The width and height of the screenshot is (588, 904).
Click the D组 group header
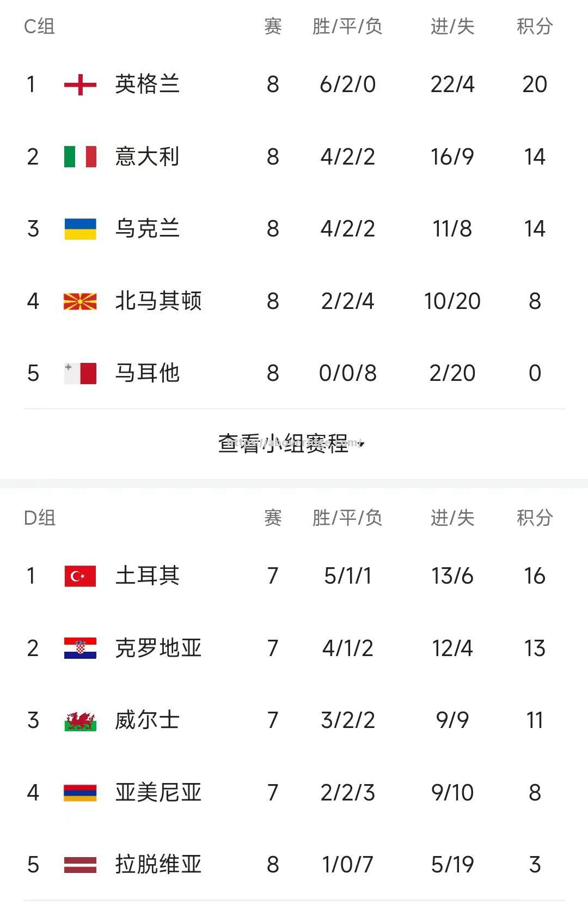click(x=40, y=518)
